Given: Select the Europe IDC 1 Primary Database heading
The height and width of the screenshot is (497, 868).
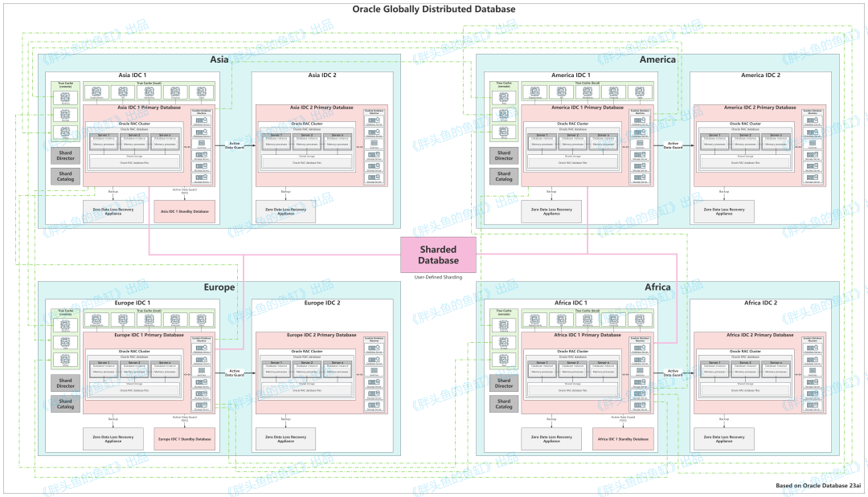Looking at the screenshot, I should click(149, 335).
